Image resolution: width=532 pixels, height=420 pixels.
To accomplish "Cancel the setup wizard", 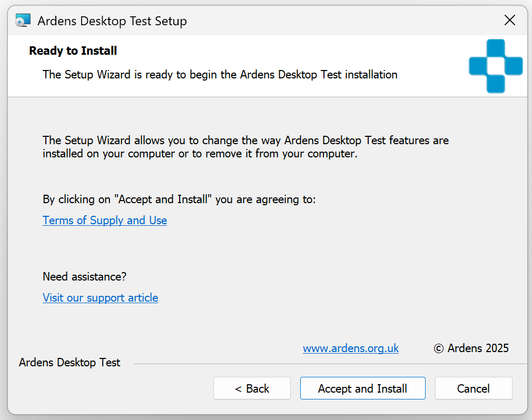I will tap(474, 388).
